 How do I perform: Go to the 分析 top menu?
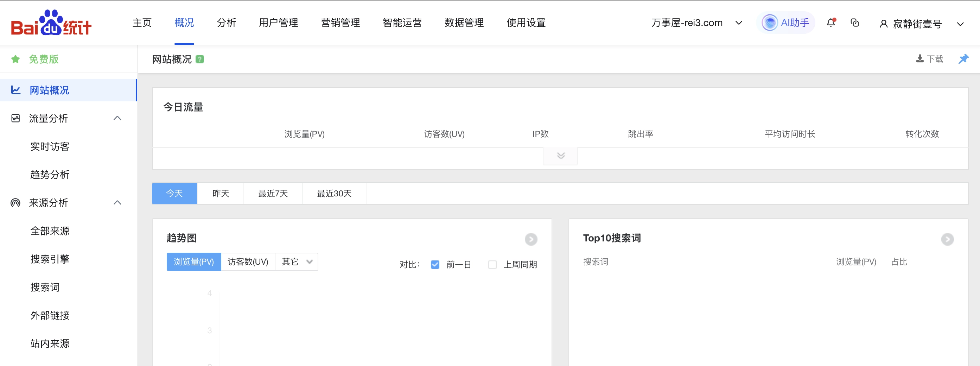pos(227,23)
